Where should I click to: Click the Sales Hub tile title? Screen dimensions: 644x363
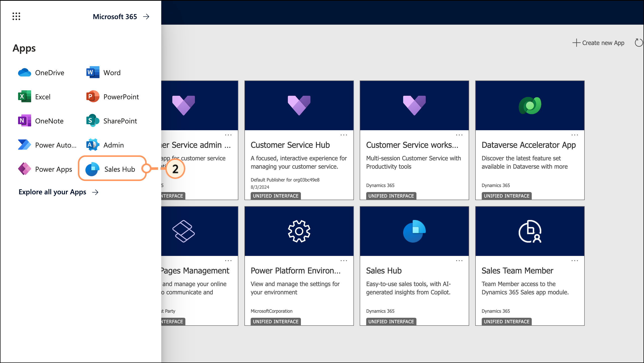click(384, 271)
